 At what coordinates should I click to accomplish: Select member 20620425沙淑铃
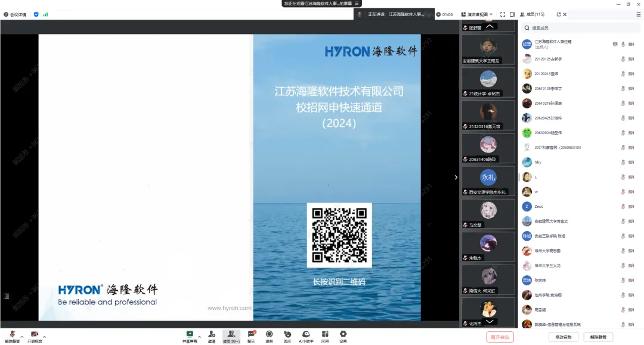(581, 118)
